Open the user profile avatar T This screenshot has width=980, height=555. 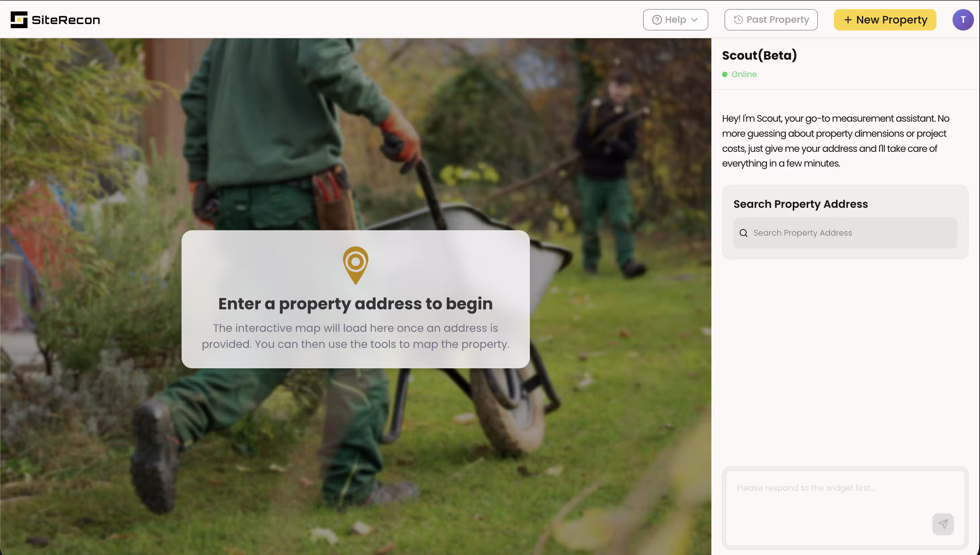[x=963, y=20]
